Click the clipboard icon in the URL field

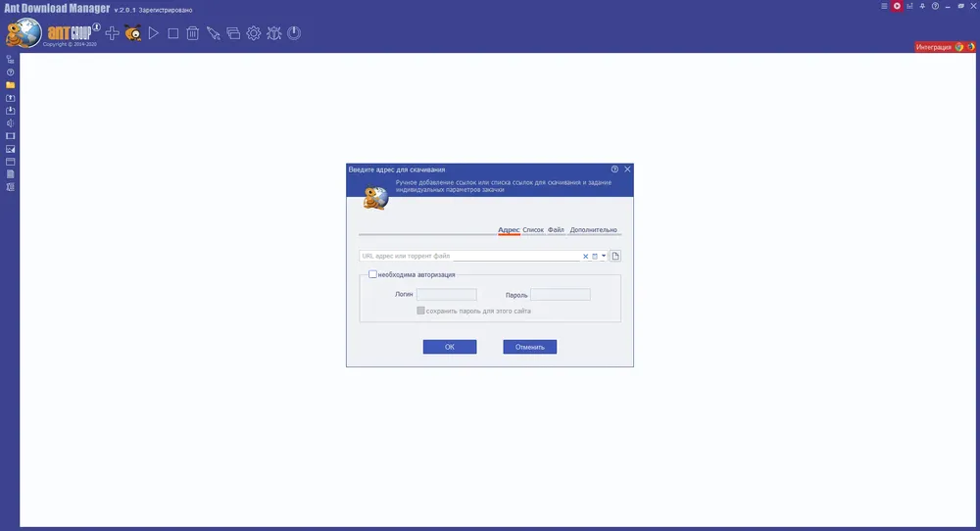coord(595,256)
